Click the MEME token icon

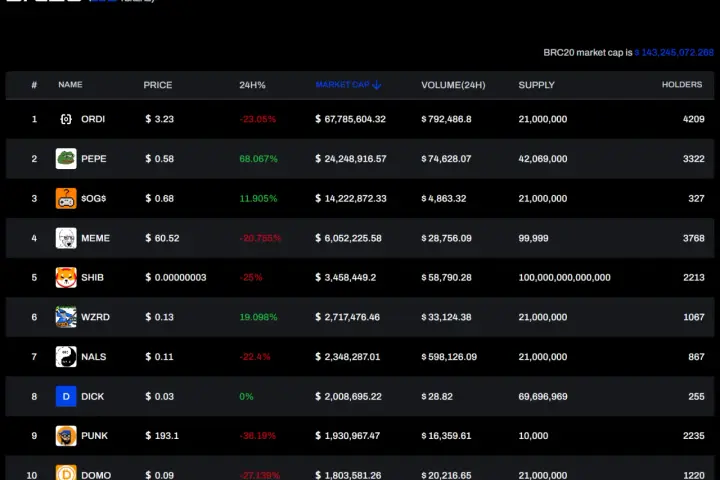(x=66, y=238)
